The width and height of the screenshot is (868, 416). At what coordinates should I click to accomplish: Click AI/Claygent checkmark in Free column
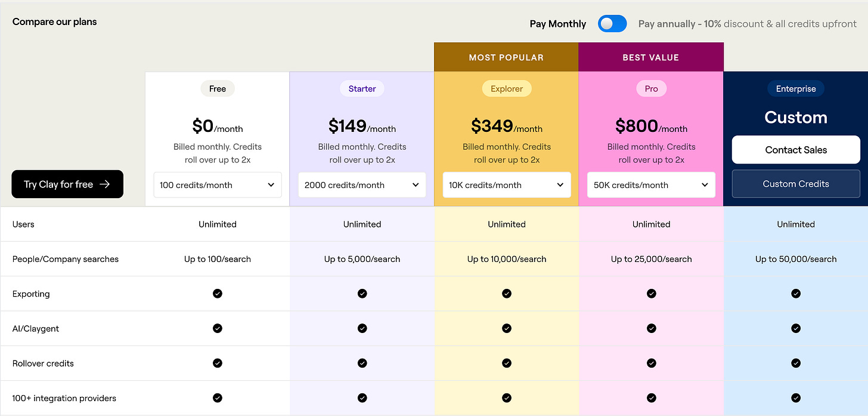218,328
